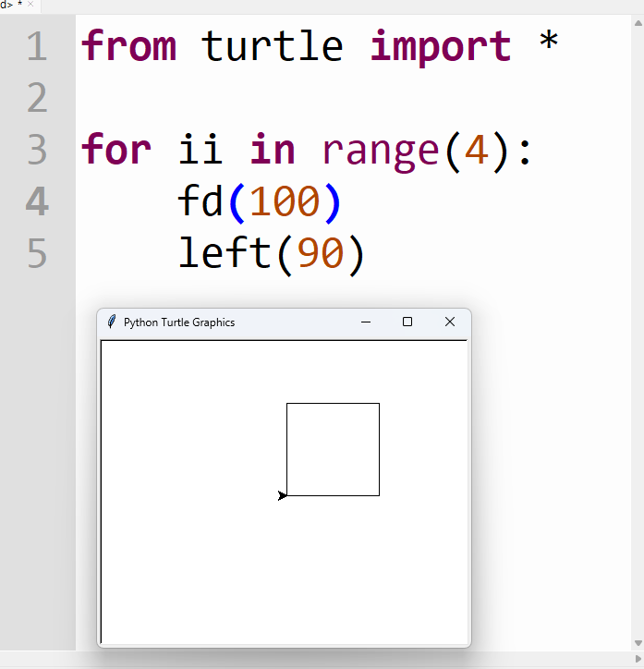Click the variable 'ii' on line 3

(200, 149)
